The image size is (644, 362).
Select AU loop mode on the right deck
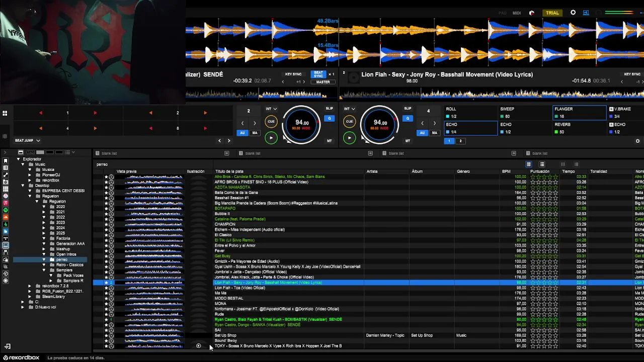point(422,133)
